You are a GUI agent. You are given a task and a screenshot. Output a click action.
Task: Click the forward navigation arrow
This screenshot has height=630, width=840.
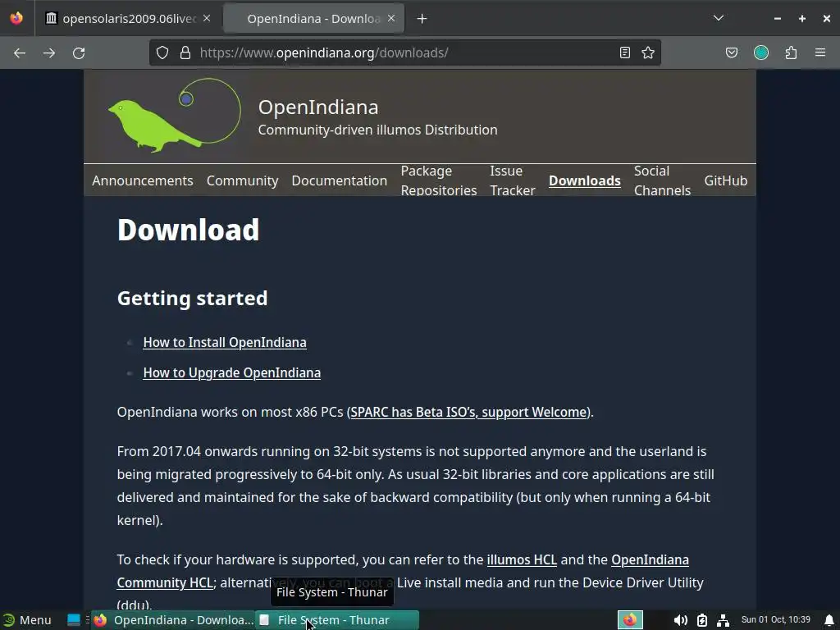[x=49, y=53]
